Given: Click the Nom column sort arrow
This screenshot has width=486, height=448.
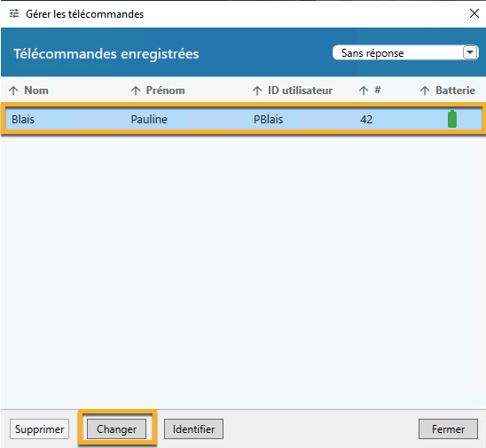Looking at the screenshot, I should point(13,90).
